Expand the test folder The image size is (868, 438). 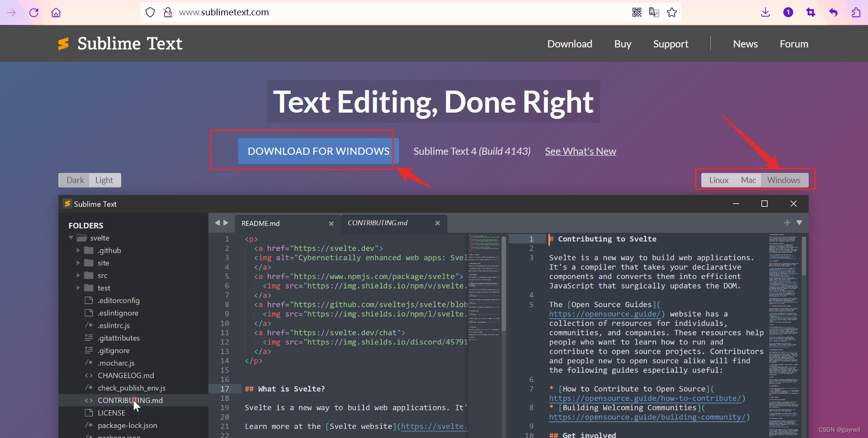point(79,288)
